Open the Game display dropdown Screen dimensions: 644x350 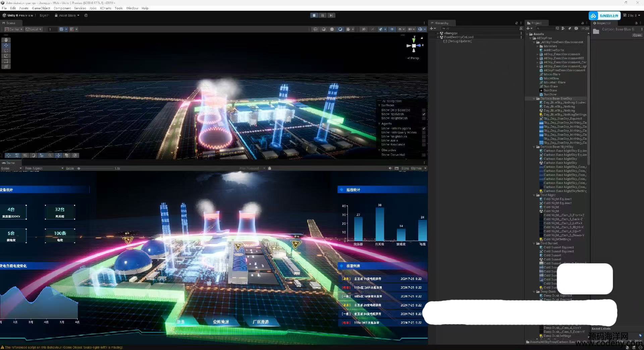pyautogui.click(x=11, y=168)
